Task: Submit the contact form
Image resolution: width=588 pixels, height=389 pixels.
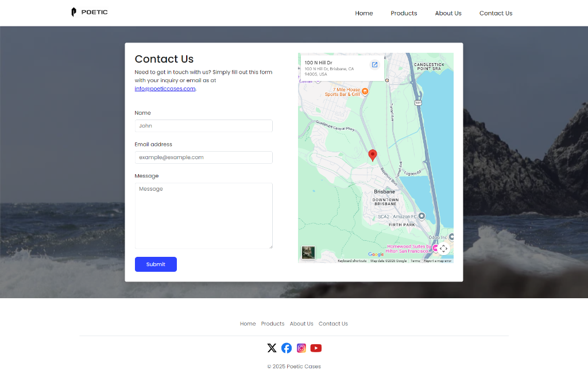Action: click(156, 264)
